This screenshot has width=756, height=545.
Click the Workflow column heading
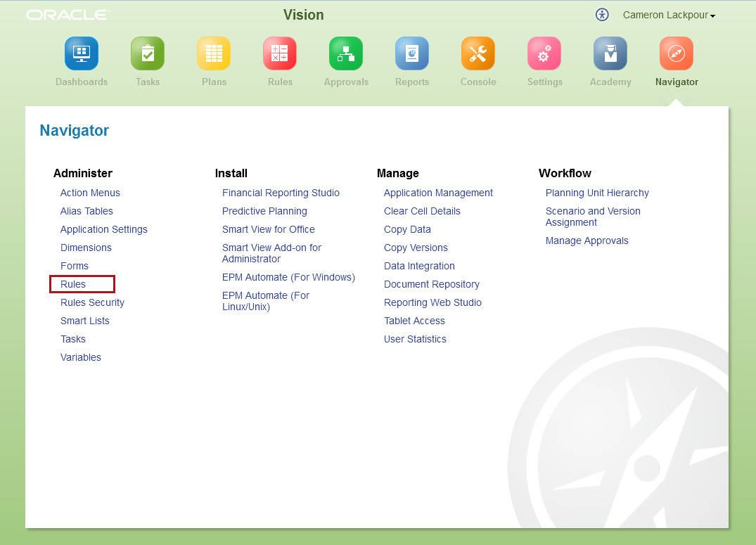(x=565, y=173)
